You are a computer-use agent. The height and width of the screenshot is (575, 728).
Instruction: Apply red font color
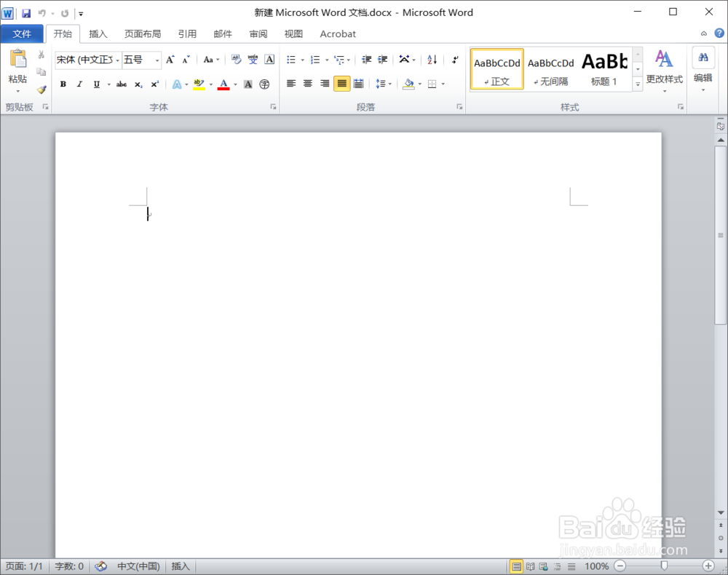[x=223, y=84]
